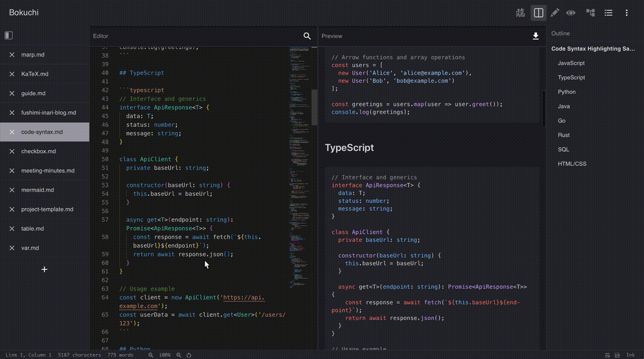Click the 100% zoom level value

[x=165, y=355]
